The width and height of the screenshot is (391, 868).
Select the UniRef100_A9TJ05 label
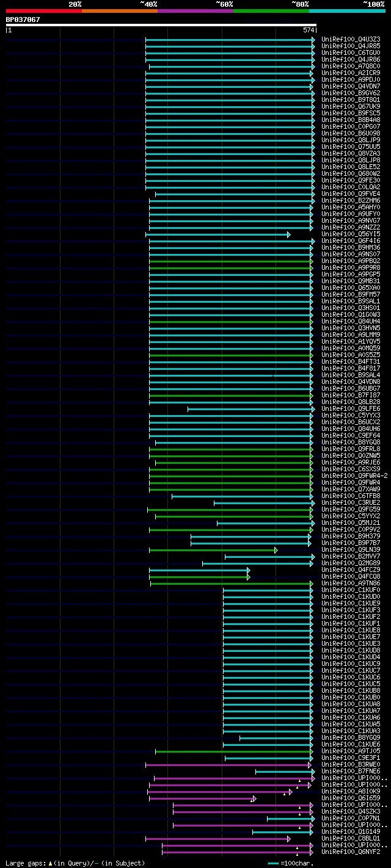351,751
